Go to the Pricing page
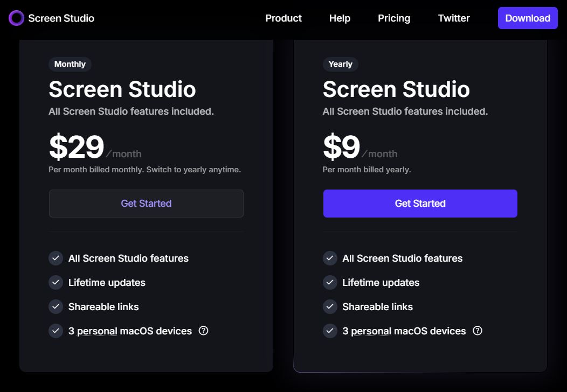The height and width of the screenshot is (392, 567). [x=394, y=18]
